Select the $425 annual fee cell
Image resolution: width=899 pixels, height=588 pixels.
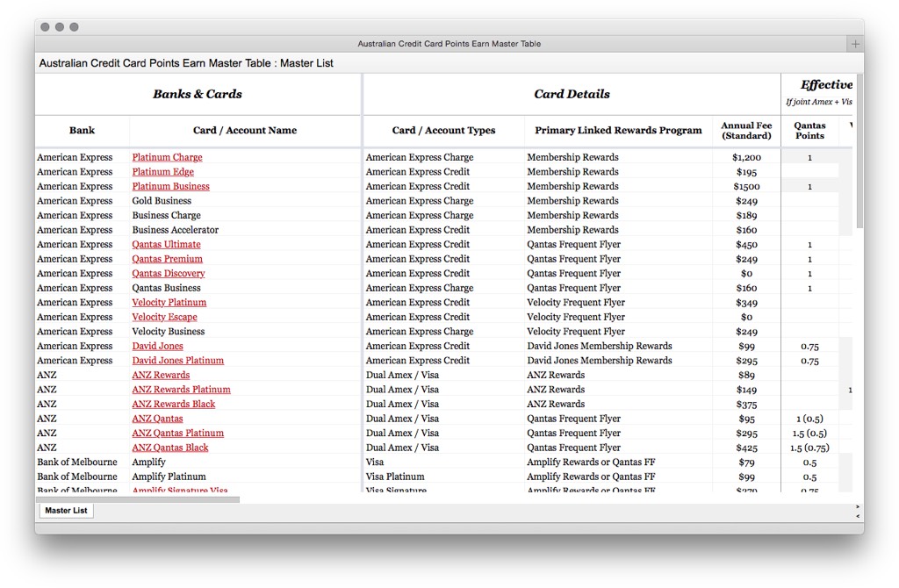tap(746, 448)
